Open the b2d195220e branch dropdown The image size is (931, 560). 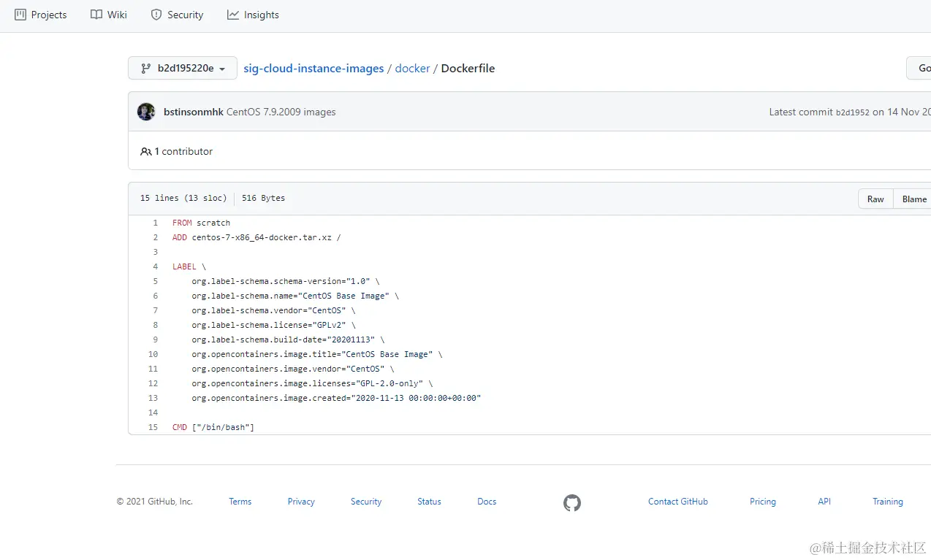(x=183, y=69)
